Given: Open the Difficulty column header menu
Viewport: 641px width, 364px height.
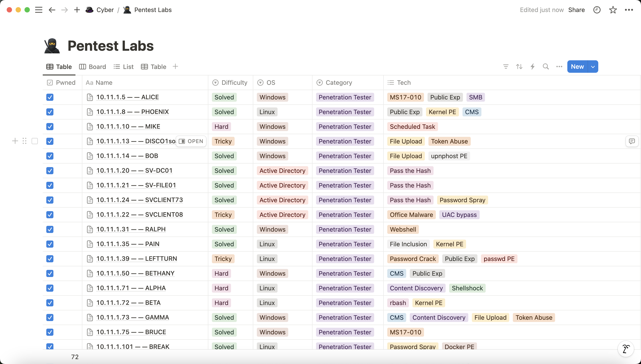Looking at the screenshot, I should tap(230, 83).
